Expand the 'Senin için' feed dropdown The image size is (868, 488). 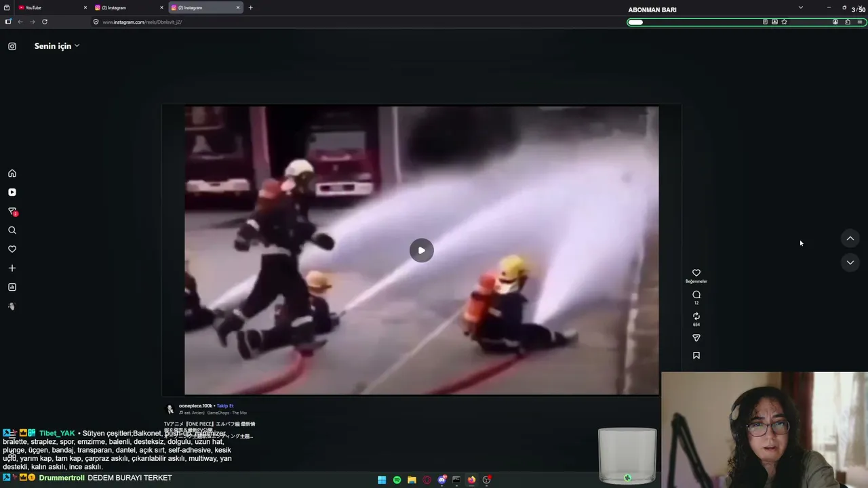pyautogui.click(x=57, y=46)
